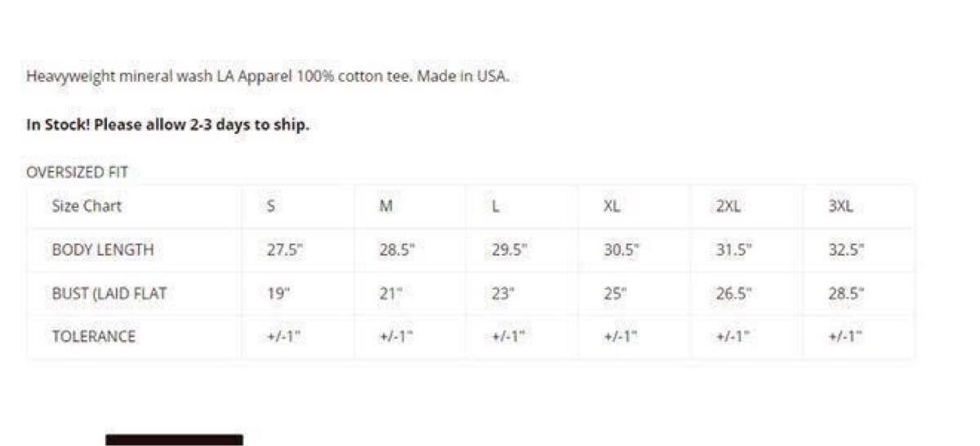Click the BODY LENGTH row label
The image size is (980, 446).
(102, 250)
